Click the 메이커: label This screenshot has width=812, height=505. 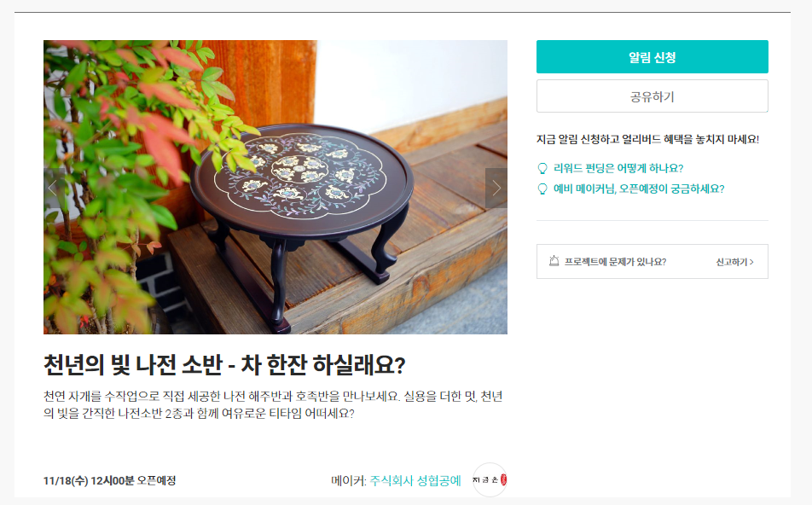tap(349, 480)
